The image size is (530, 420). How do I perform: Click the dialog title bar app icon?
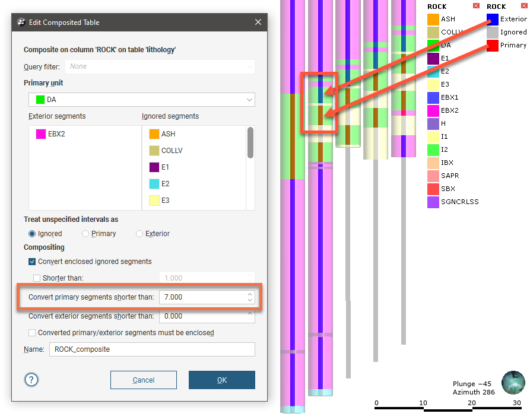click(x=22, y=23)
